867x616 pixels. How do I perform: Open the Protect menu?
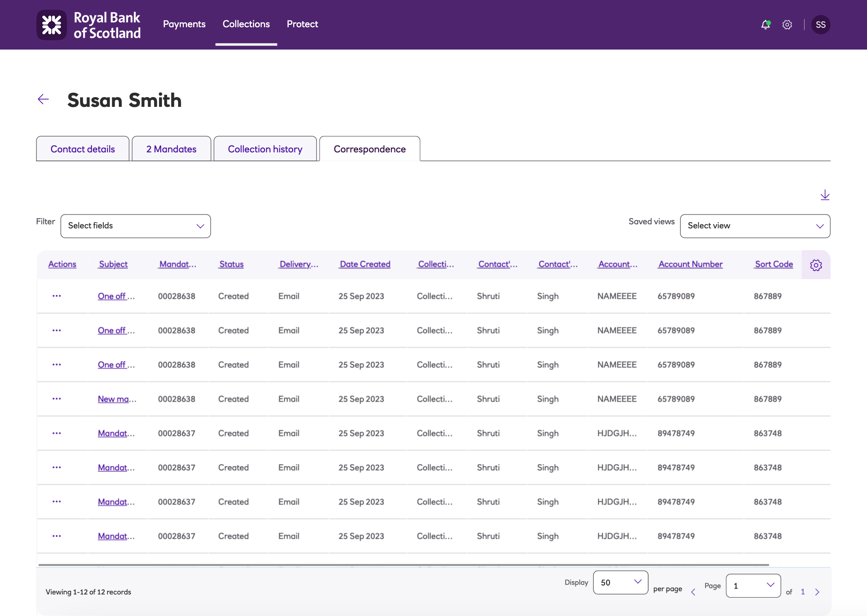pyautogui.click(x=302, y=24)
